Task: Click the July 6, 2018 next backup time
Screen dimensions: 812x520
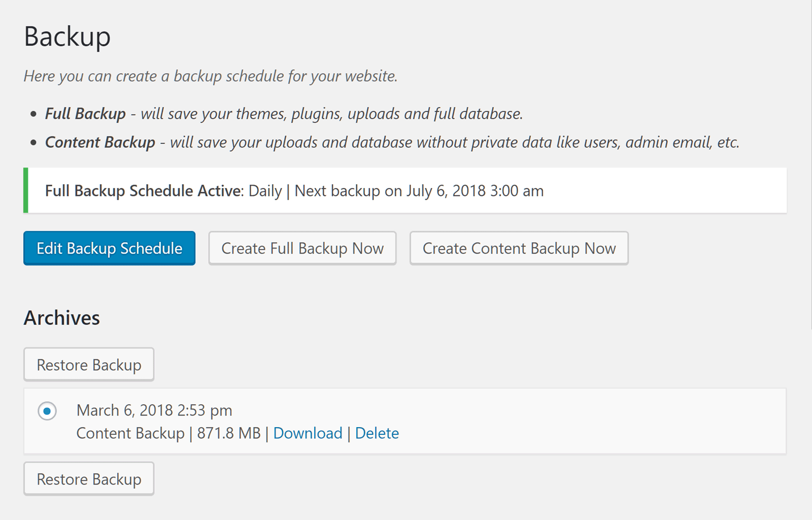Action: click(x=475, y=191)
